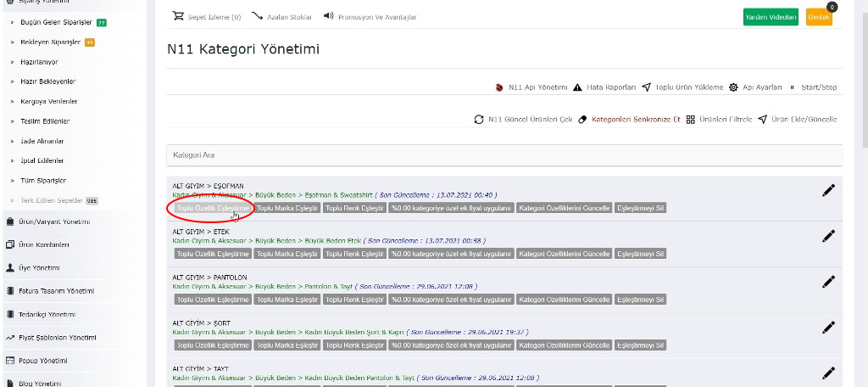Click the Yardım Videoları green button

point(771,17)
